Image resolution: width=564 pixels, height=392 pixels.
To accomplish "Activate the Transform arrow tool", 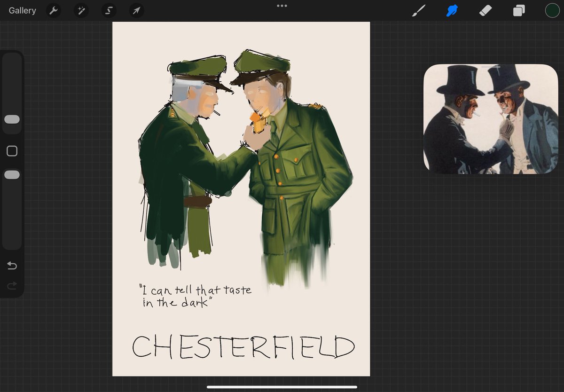I will [136, 10].
